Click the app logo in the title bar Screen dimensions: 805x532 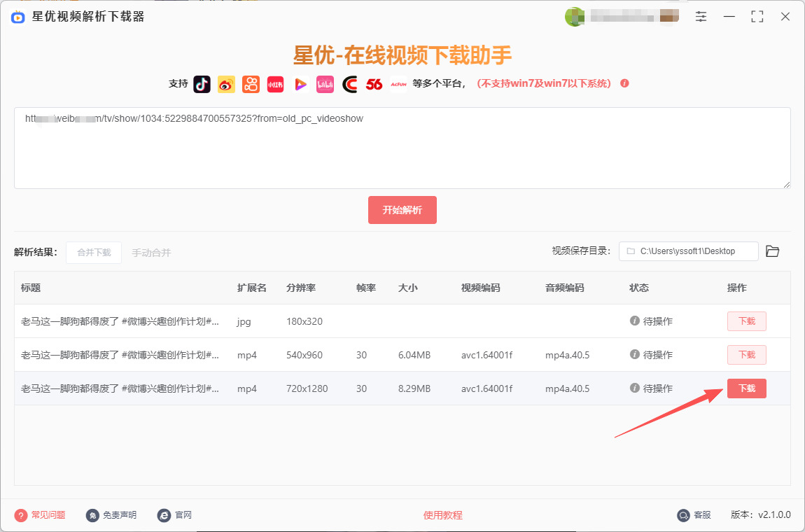(18, 17)
